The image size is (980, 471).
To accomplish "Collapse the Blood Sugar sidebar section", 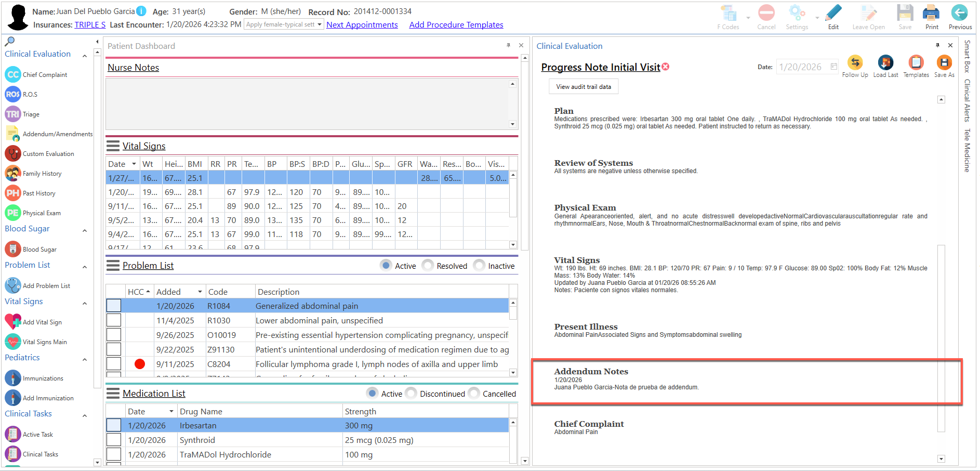I will point(85,230).
